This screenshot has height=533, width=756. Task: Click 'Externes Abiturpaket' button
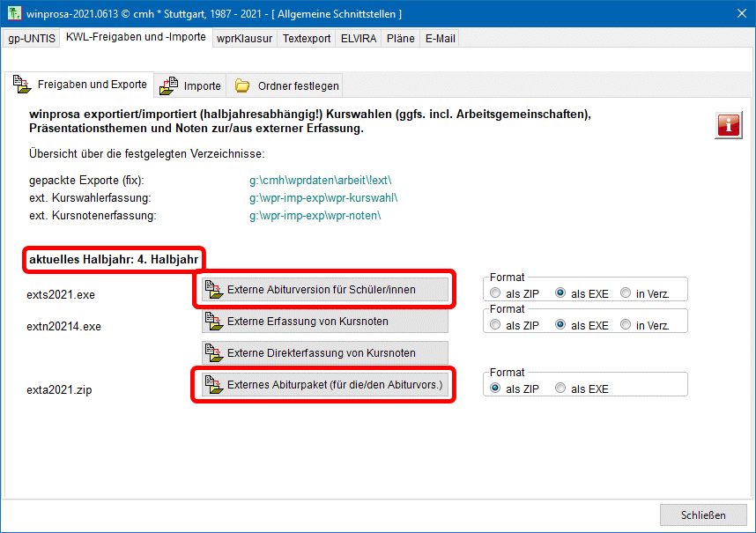(324, 385)
